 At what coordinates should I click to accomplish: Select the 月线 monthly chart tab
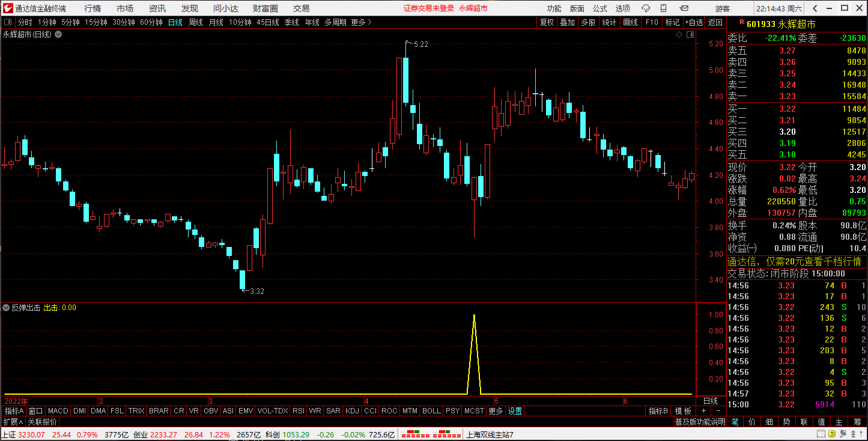(216, 22)
